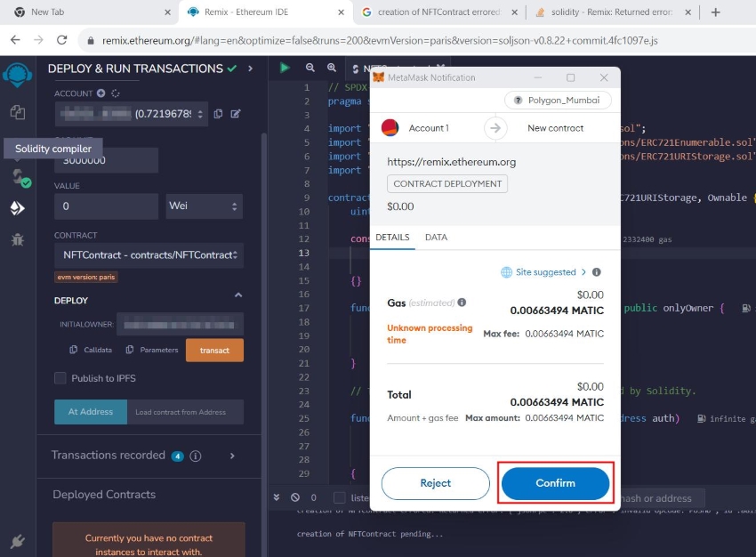Click the Deployed Contracts heading
Screen dimensions: 756x557
(104, 495)
